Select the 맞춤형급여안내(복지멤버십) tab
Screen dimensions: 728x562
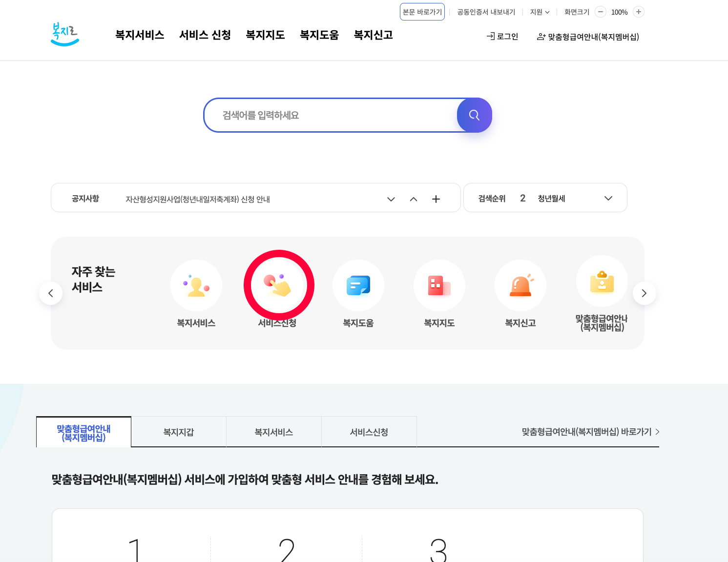pyautogui.click(x=83, y=432)
